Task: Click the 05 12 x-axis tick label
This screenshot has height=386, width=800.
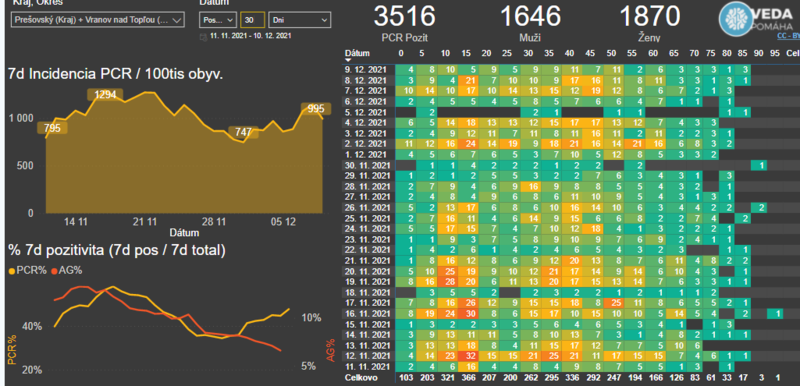Action: click(283, 222)
